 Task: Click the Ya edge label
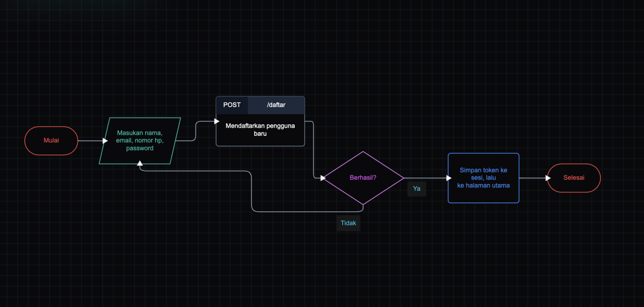pos(416,189)
